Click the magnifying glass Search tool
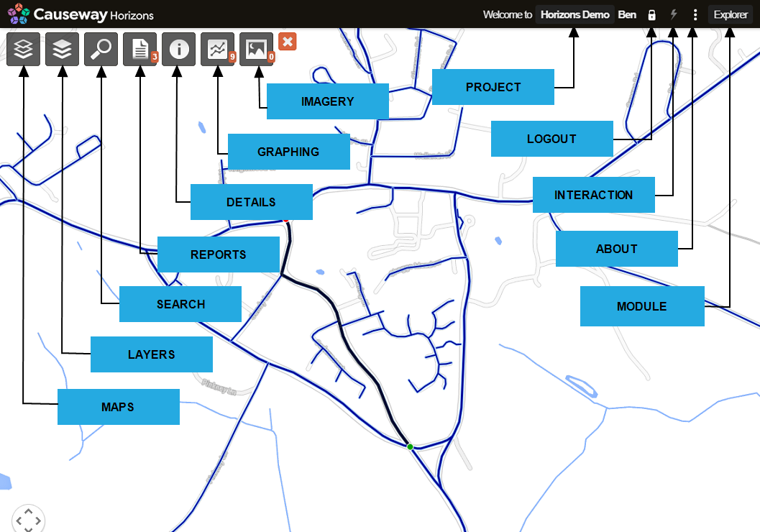This screenshot has height=532, width=760. 101,49
